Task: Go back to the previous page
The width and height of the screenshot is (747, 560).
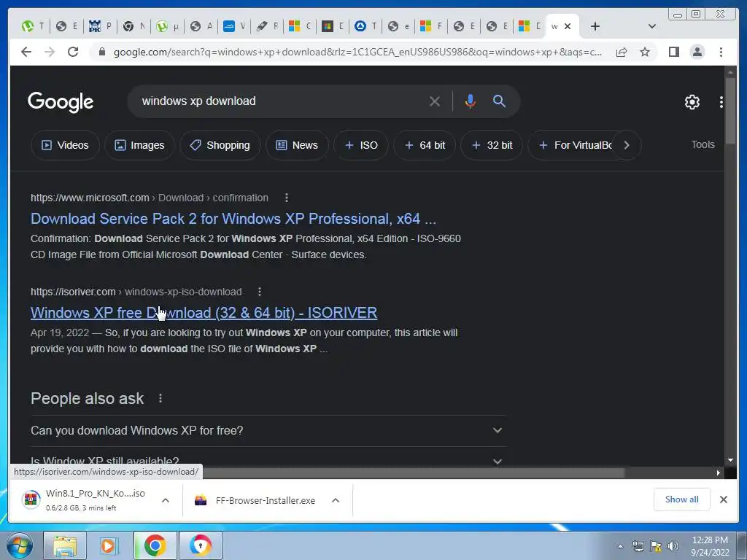Action: (x=26, y=52)
